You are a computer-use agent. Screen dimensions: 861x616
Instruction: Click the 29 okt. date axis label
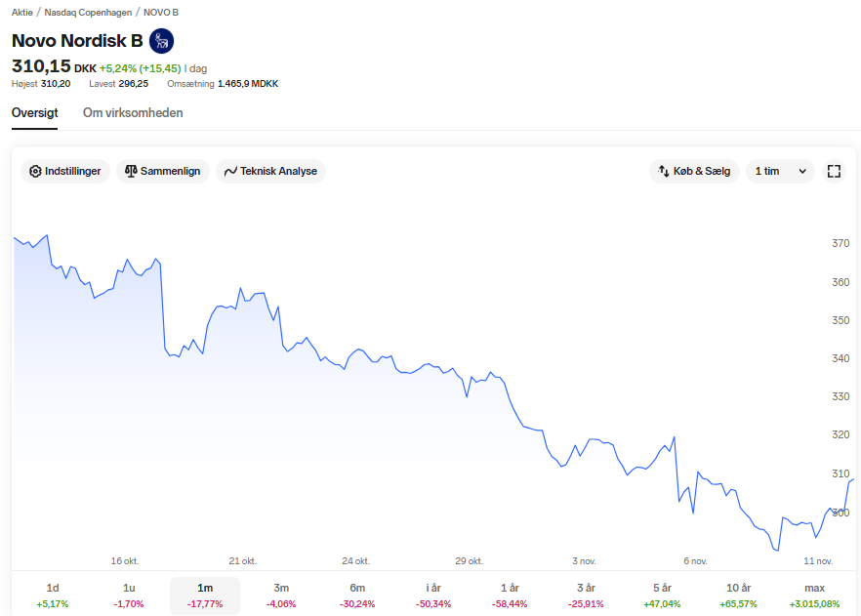point(469,561)
